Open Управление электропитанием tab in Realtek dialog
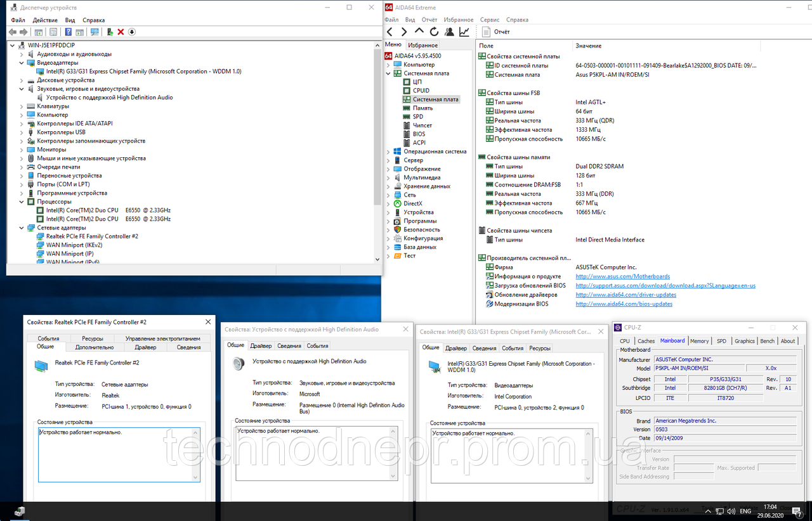Viewport: 812px width, 521px height. pos(162,338)
